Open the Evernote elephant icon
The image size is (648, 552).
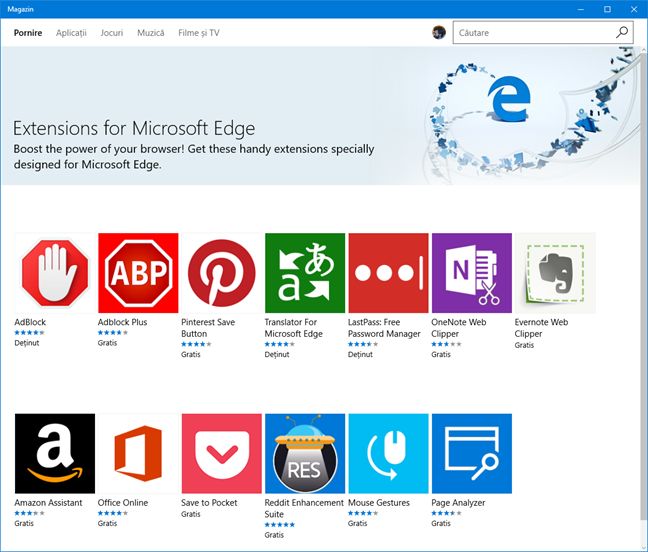pyautogui.click(x=555, y=273)
